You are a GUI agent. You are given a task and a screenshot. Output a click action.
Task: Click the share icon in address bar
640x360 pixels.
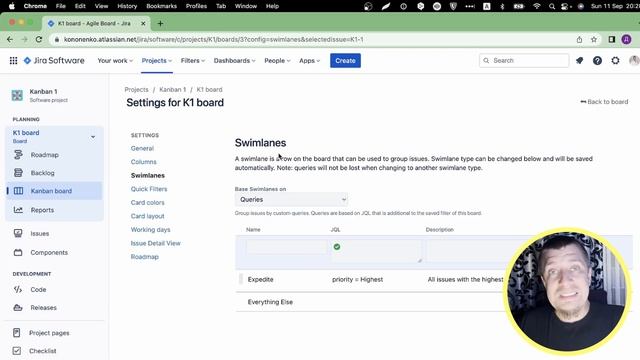(579, 39)
